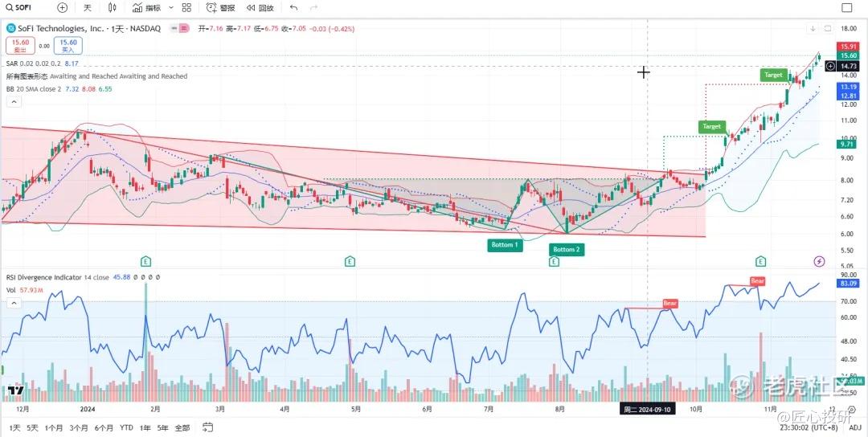Click the 13.19 blue price label
This screenshot has height=437, width=868.
point(848,87)
